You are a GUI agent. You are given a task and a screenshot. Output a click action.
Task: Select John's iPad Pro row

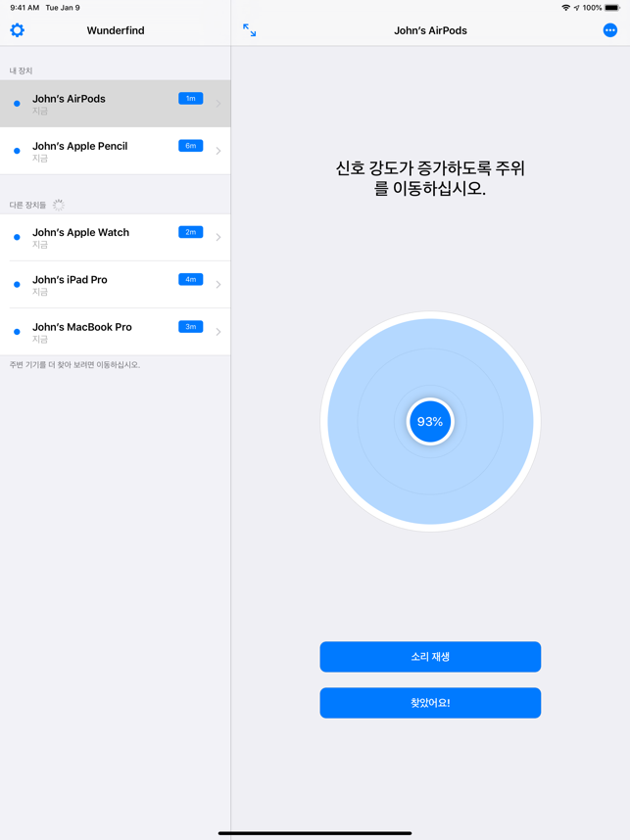116,285
